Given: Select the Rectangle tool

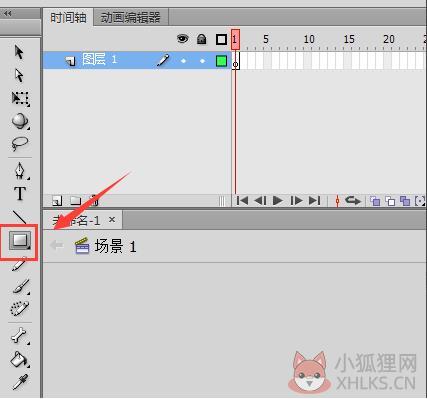Looking at the screenshot, I should coord(20,240).
